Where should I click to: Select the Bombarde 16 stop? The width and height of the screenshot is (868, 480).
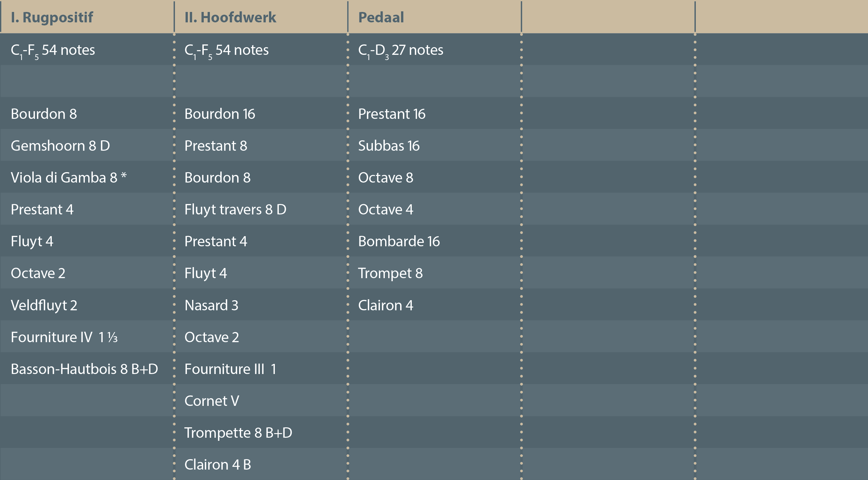[399, 241]
